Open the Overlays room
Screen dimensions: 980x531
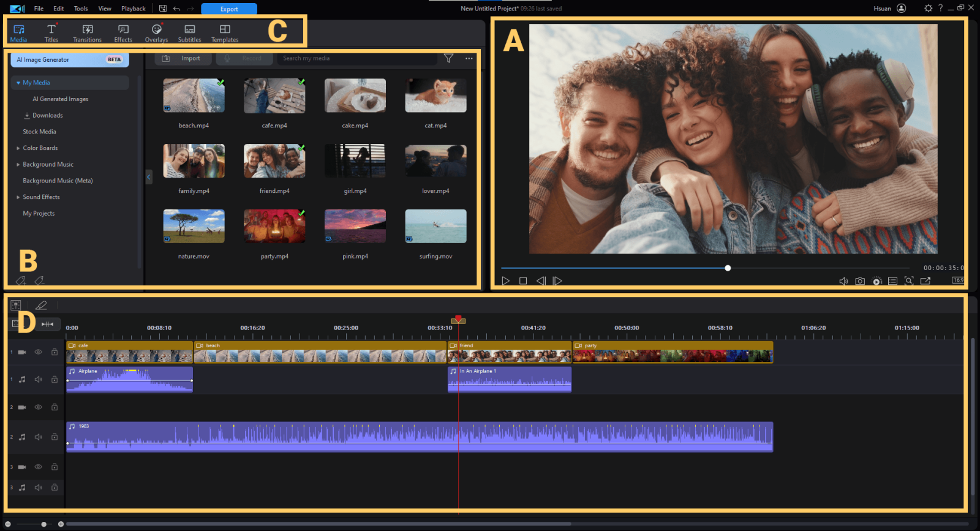[156, 33]
